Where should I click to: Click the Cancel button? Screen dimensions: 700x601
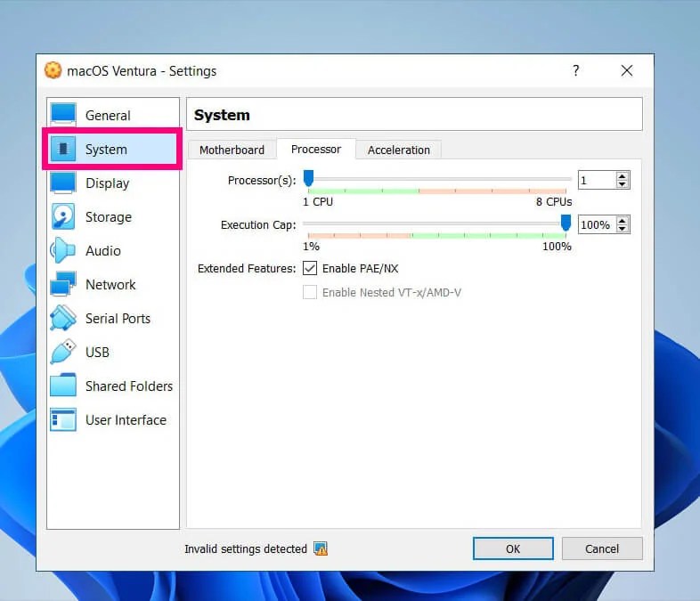pyautogui.click(x=602, y=548)
